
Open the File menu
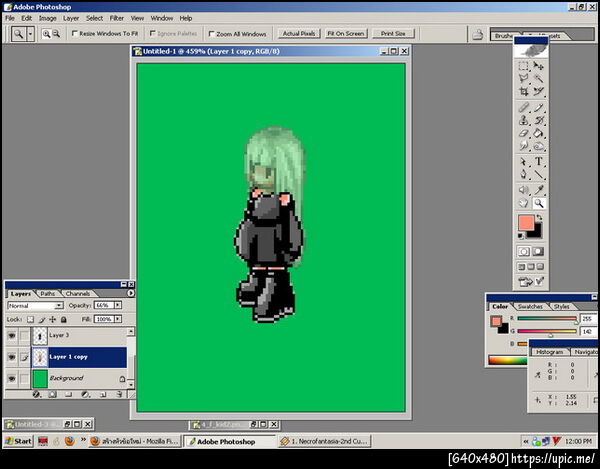pos(10,18)
